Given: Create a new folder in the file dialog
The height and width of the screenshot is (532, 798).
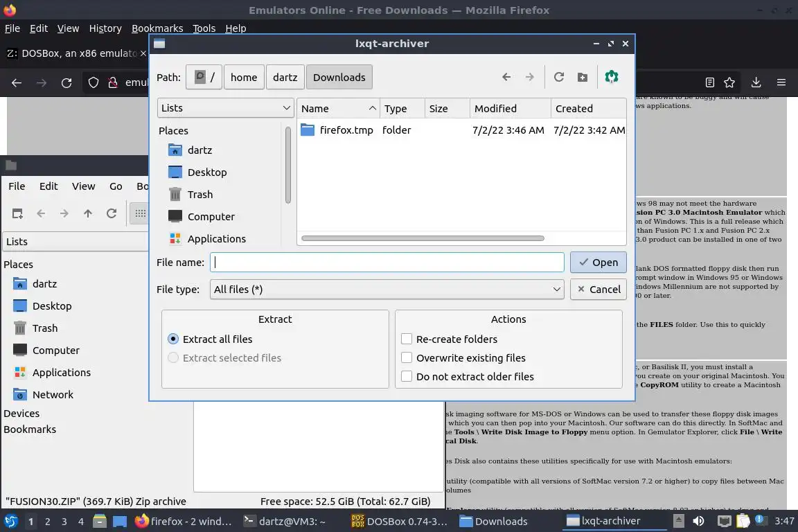Looking at the screenshot, I should (x=583, y=77).
